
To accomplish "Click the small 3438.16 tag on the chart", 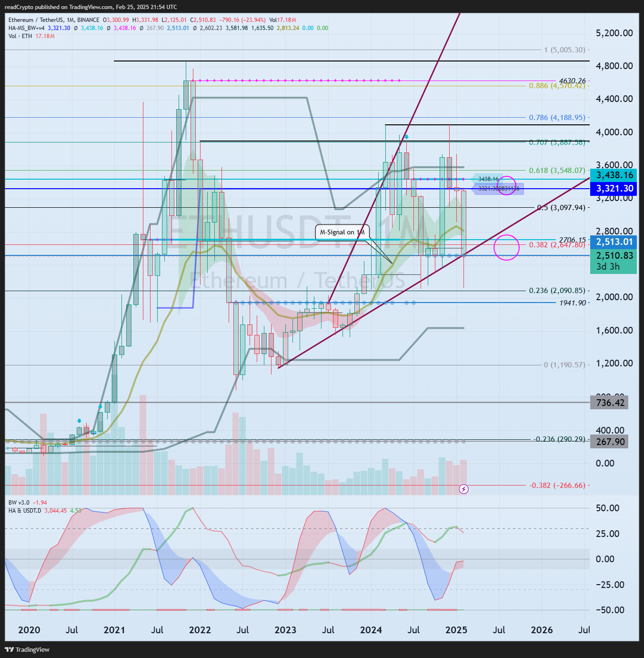I will point(488,179).
